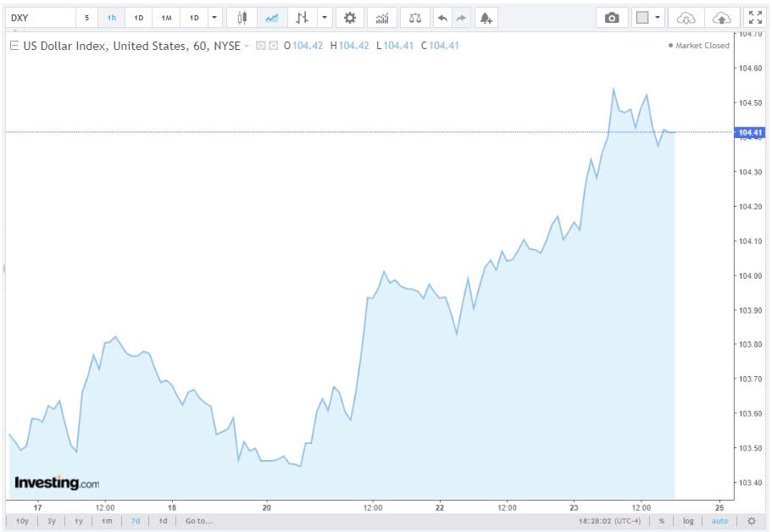This screenshot has width=772, height=532.
Task: Select the area chart style icon
Action: (x=272, y=17)
